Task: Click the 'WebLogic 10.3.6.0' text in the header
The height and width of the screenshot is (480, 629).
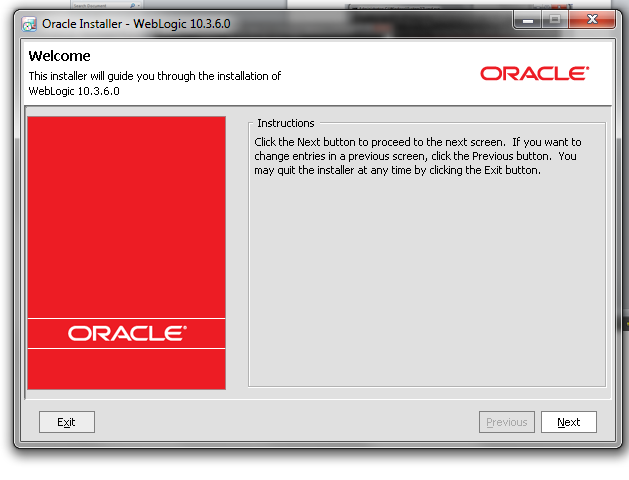Action: tap(74, 91)
